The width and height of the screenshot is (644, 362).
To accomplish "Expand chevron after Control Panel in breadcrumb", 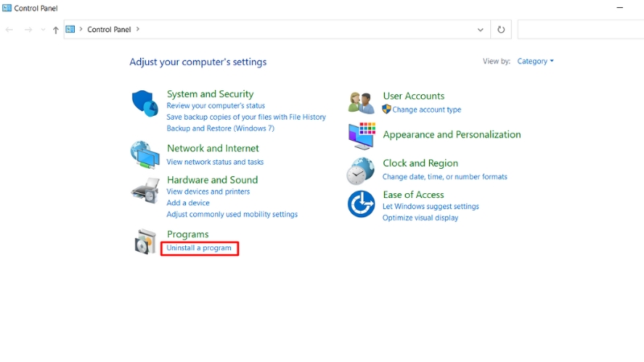I will [138, 29].
